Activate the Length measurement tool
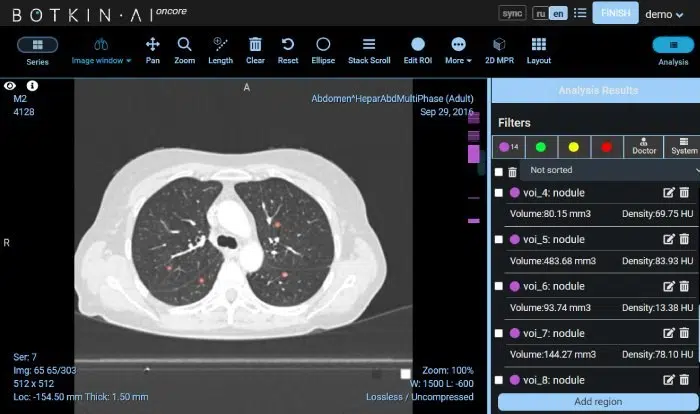Viewport: 700px width, 414px height. (221, 51)
